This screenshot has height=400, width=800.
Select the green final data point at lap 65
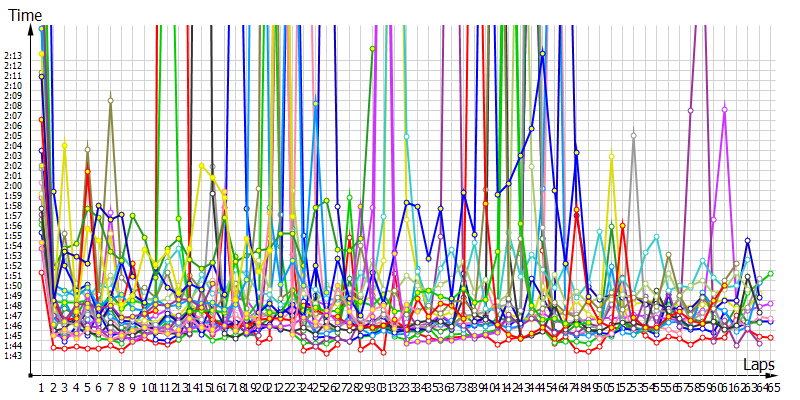tap(770, 273)
